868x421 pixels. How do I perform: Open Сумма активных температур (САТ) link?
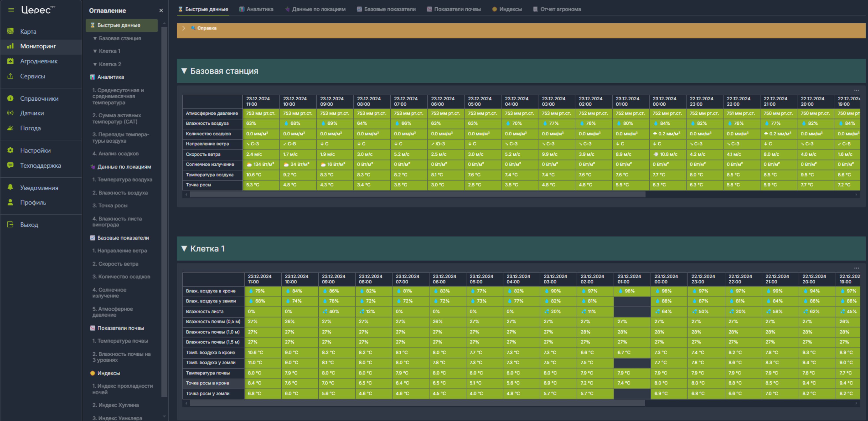tap(117, 118)
